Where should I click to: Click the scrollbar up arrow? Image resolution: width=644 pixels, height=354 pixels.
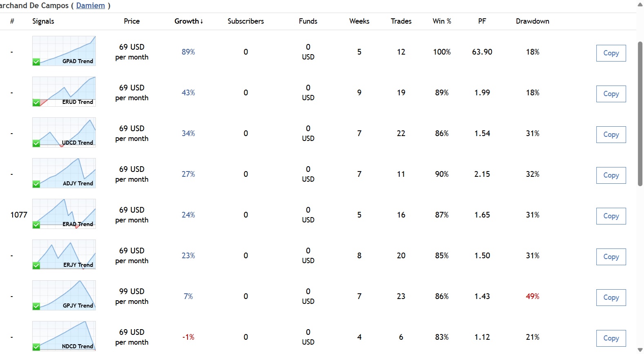point(640,4)
